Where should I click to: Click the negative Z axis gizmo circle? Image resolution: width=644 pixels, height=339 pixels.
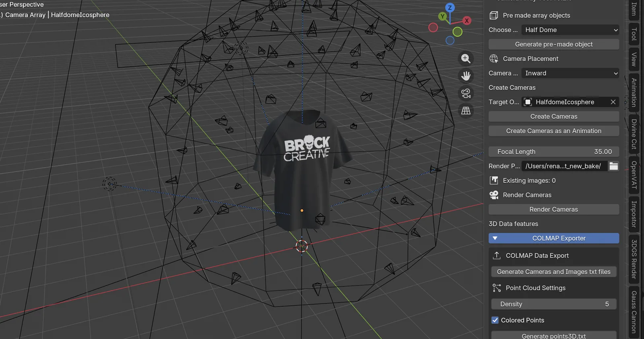pyautogui.click(x=450, y=40)
